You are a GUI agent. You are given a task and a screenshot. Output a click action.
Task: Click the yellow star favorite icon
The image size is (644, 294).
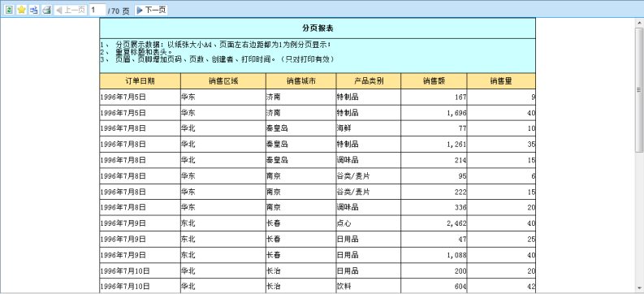[x=21, y=10]
